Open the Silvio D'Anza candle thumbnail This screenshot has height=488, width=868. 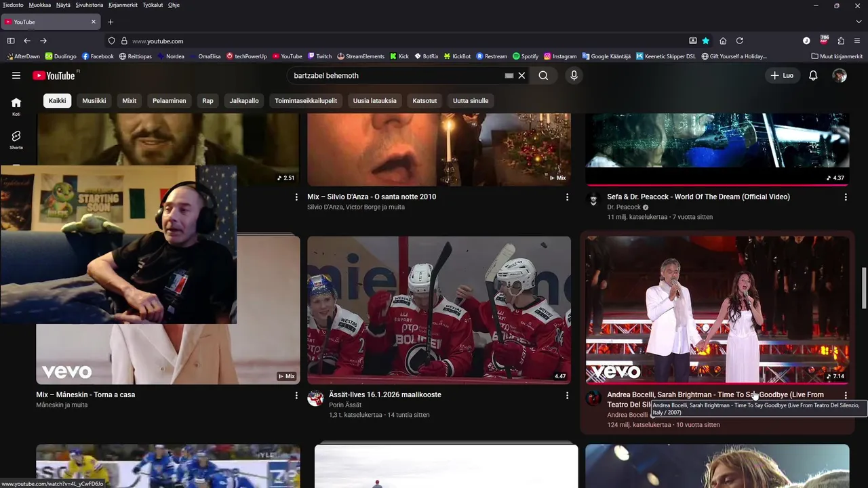click(439, 149)
